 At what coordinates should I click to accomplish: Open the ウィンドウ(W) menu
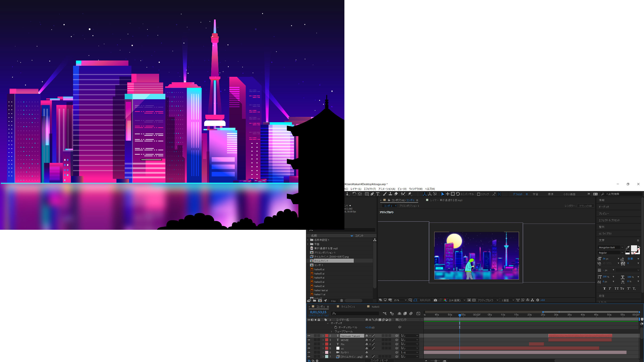(x=416, y=189)
